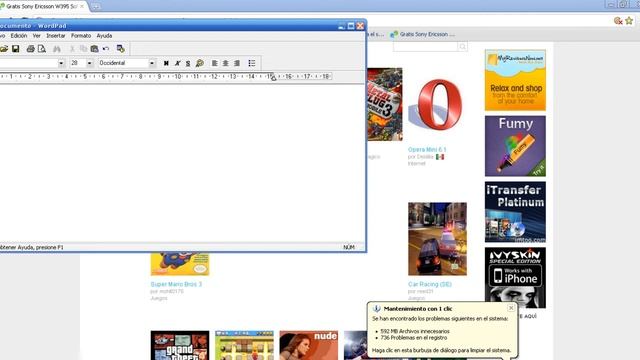The height and width of the screenshot is (360, 640).
Task: Click the Relax and shop advertisement
Action: [515, 80]
